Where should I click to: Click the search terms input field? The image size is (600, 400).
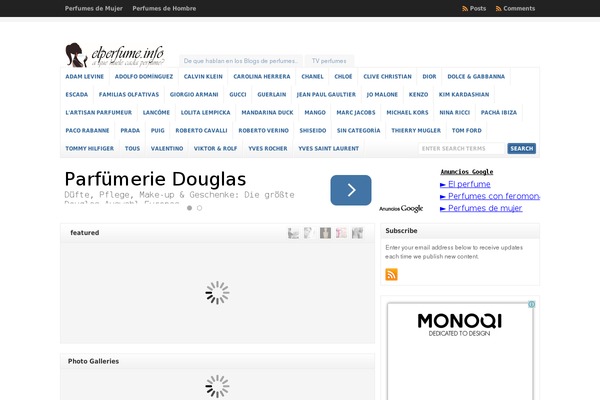click(x=461, y=149)
